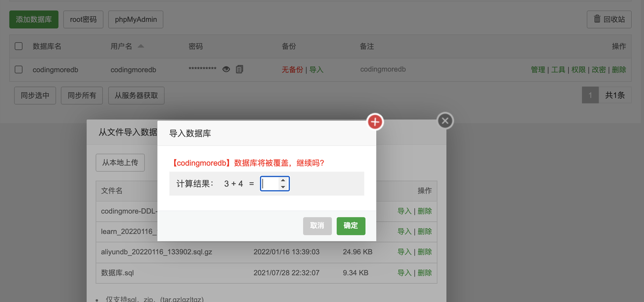The width and height of the screenshot is (644, 302).
Task: Click the red plus icon on the dialog
Action: coord(374,121)
